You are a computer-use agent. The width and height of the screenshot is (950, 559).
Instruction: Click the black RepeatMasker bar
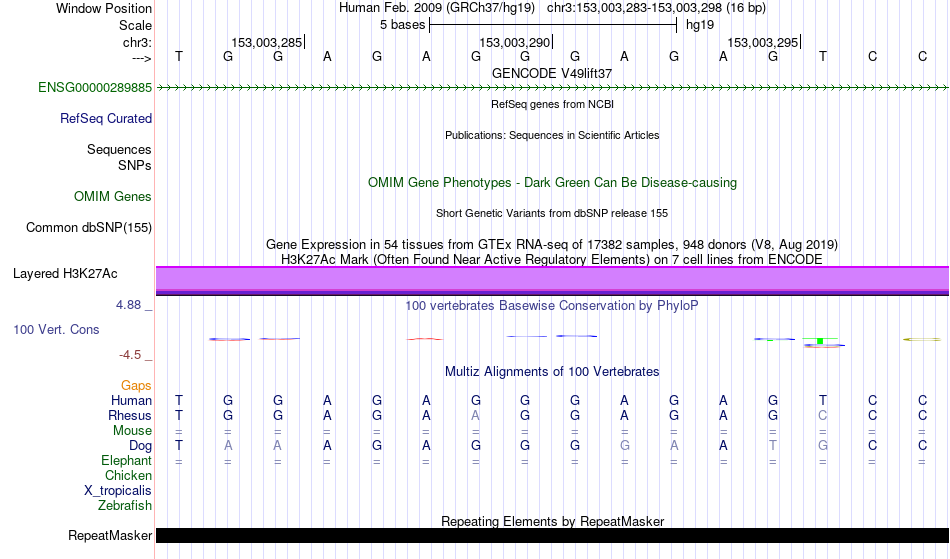tap(553, 535)
